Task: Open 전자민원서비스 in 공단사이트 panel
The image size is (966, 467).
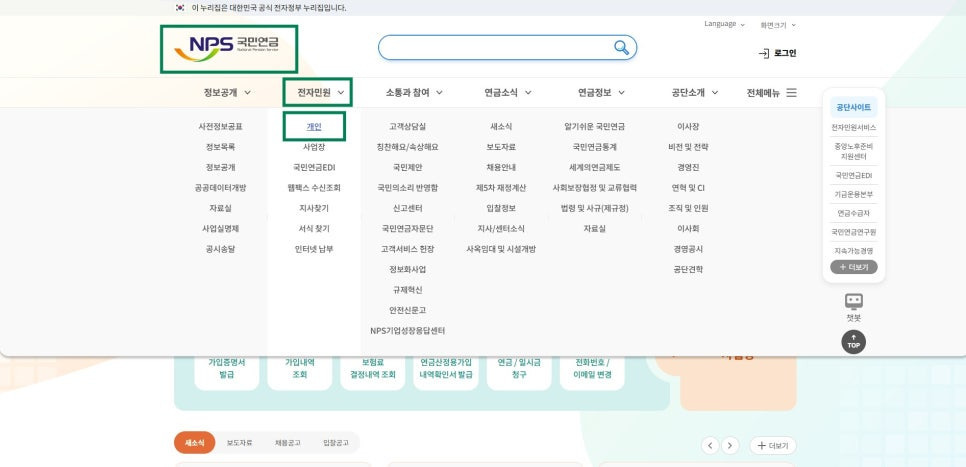Action: click(853, 128)
